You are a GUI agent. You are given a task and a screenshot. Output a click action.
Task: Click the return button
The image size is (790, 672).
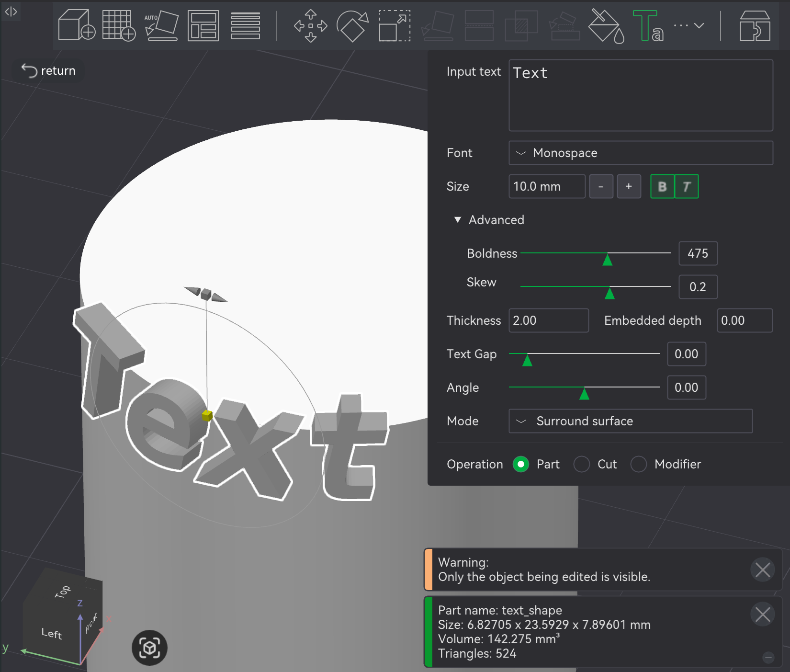(x=49, y=70)
